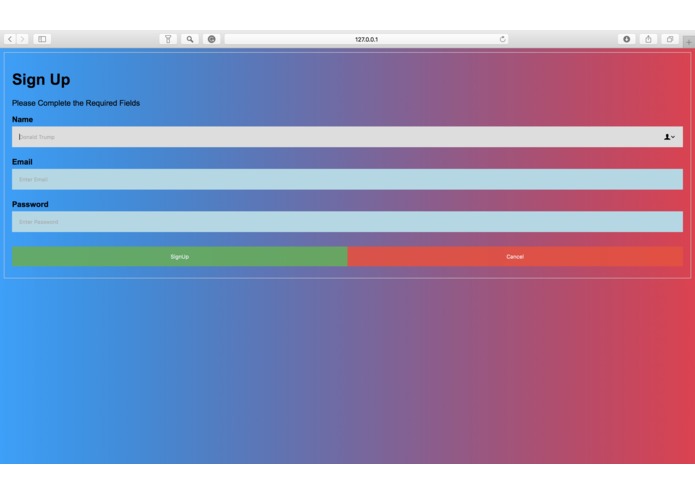Click the filter extension icon in the toolbar
Viewport: 695px width, 494px height.
coord(168,39)
